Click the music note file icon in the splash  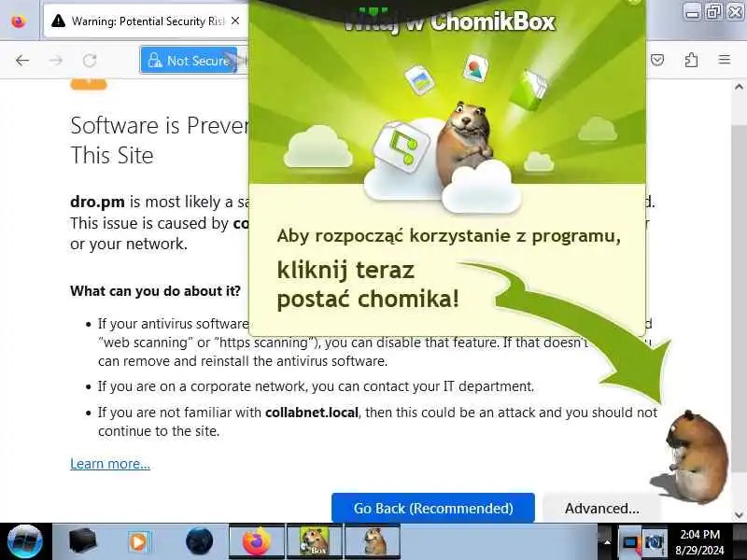tap(402, 147)
